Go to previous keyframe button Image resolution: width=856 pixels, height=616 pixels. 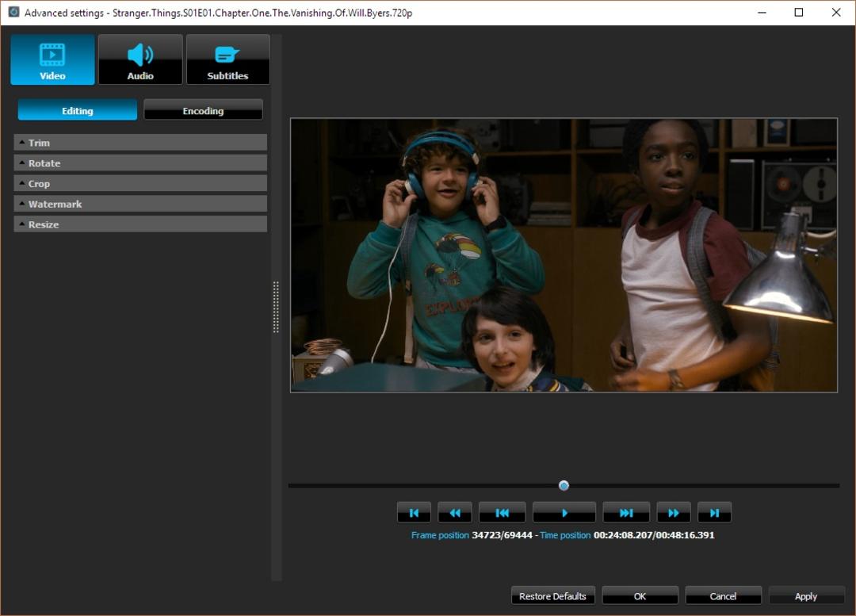pos(503,513)
